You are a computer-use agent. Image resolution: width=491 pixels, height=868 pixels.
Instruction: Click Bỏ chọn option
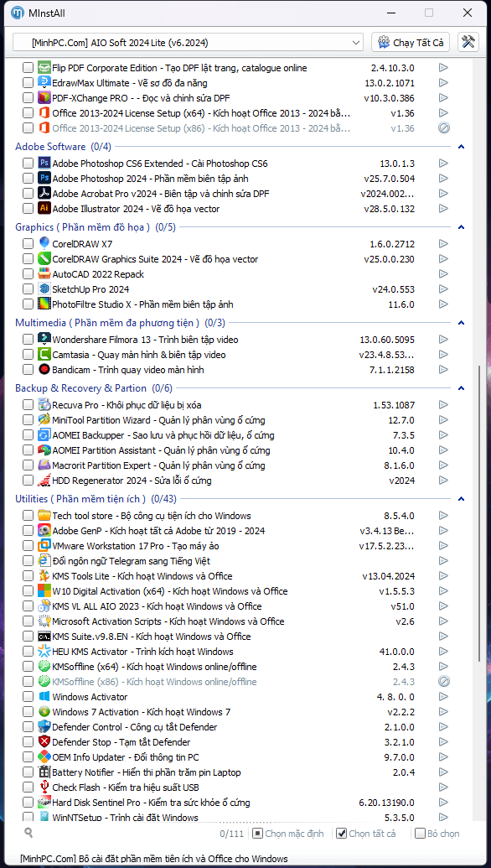point(437,833)
